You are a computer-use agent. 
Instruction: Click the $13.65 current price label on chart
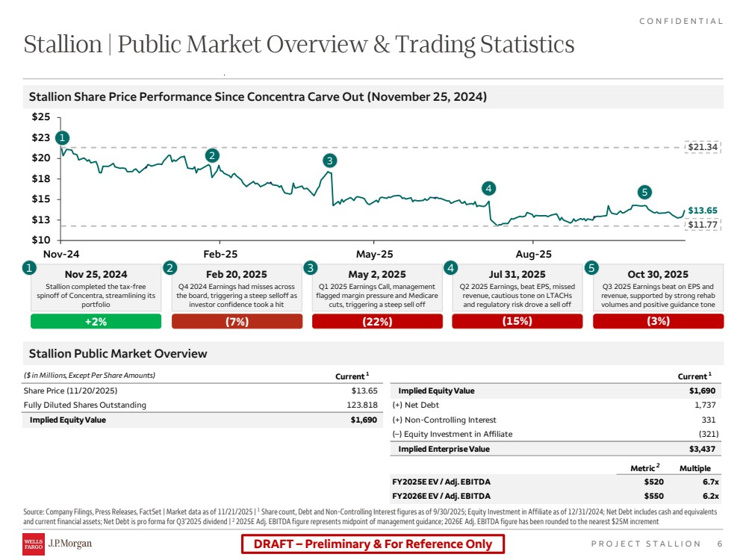point(703,211)
